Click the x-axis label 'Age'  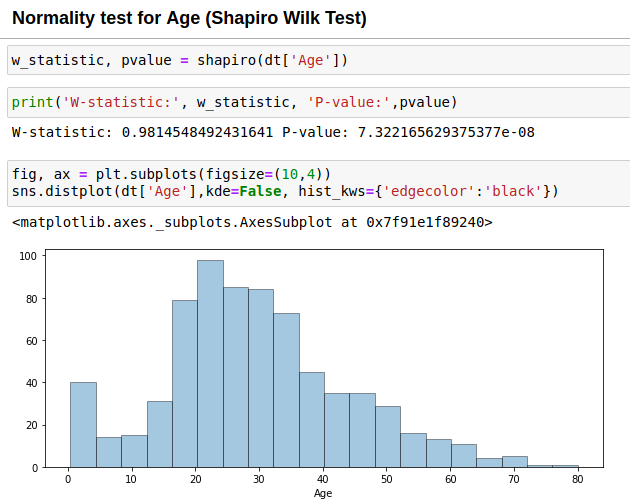[x=323, y=493]
